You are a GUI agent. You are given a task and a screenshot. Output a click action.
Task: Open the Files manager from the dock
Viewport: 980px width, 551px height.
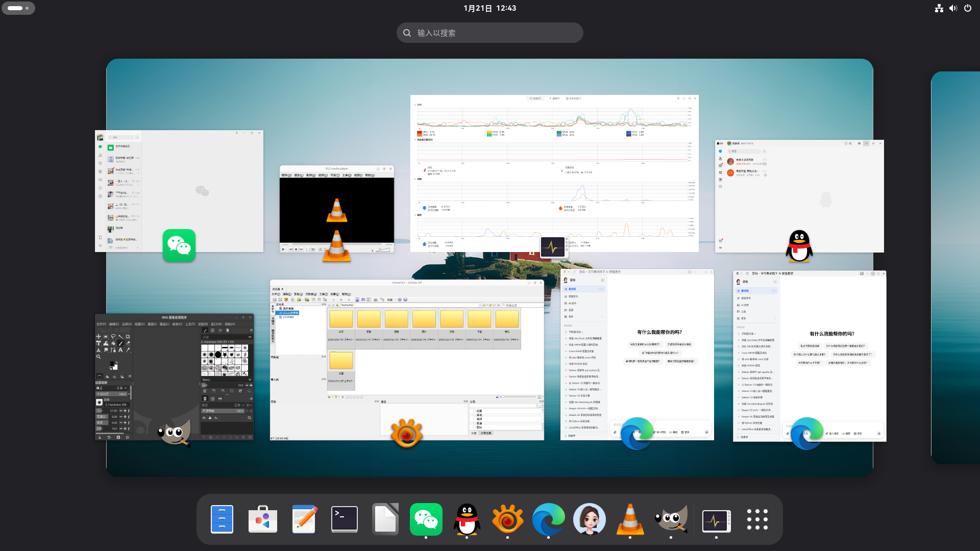[222, 519]
